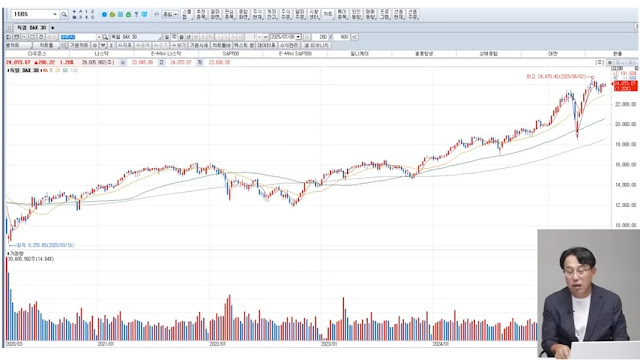
Task: Select the daily (일) period toggle
Action: 167,37
